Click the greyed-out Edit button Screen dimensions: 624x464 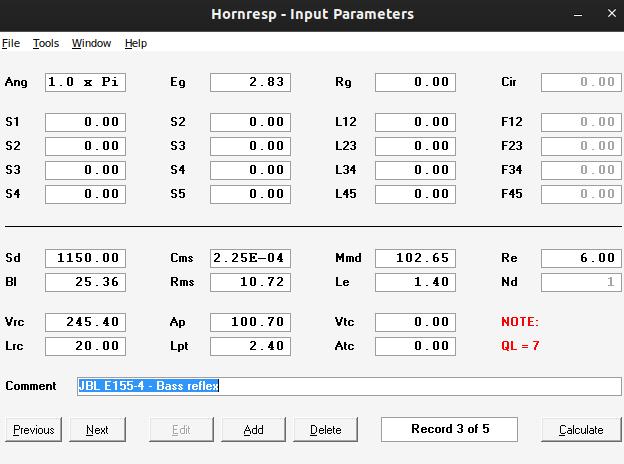point(181,429)
